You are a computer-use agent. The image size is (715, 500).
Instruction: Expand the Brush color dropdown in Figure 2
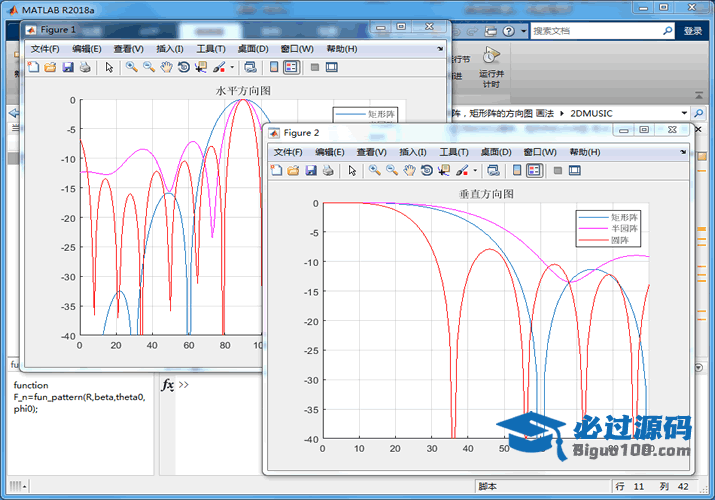tap(475, 171)
